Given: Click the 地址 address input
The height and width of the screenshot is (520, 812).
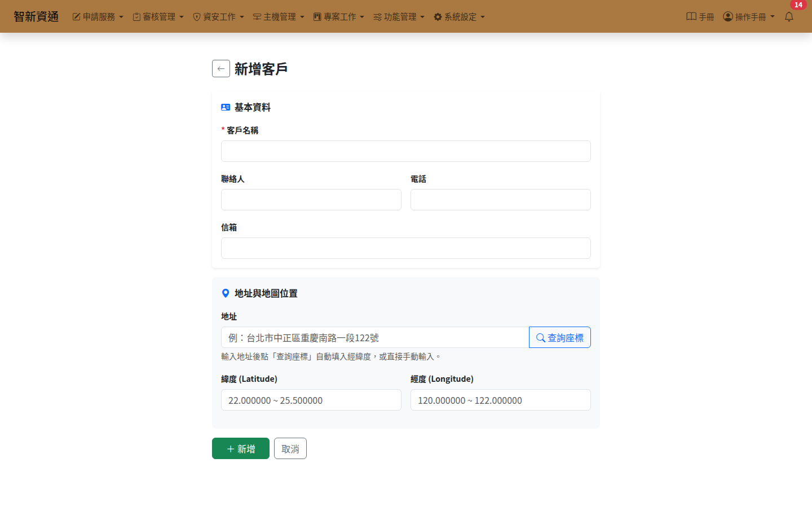Looking at the screenshot, I should pyautogui.click(x=375, y=337).
